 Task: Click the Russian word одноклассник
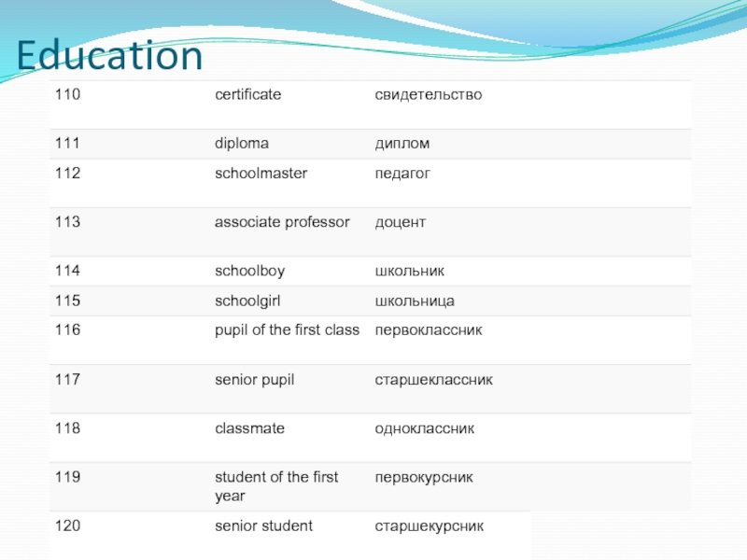coord(425,429)
